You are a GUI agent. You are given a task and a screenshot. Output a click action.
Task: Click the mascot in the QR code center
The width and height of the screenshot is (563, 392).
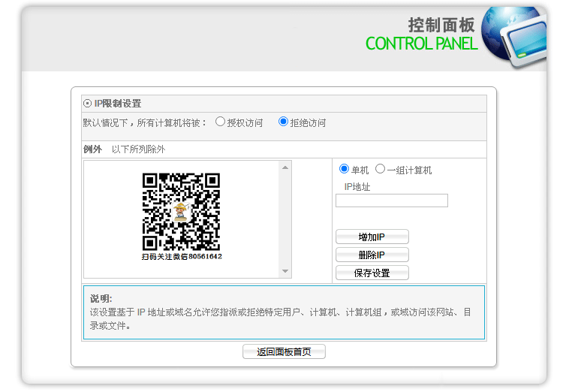180,211
